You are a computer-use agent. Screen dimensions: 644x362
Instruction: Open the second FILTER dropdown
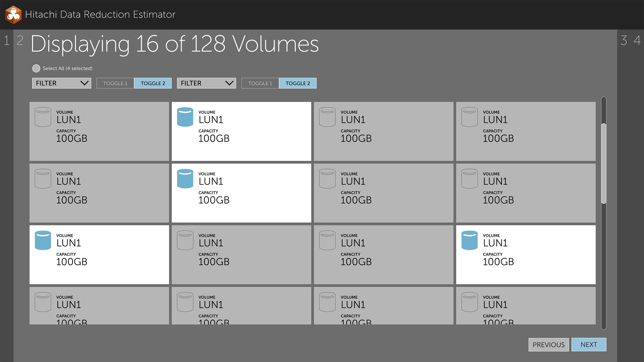(206, 83)
